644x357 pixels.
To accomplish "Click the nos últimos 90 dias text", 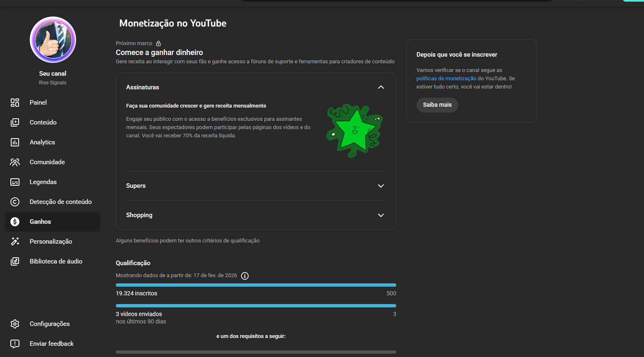I will pos(141,321).
